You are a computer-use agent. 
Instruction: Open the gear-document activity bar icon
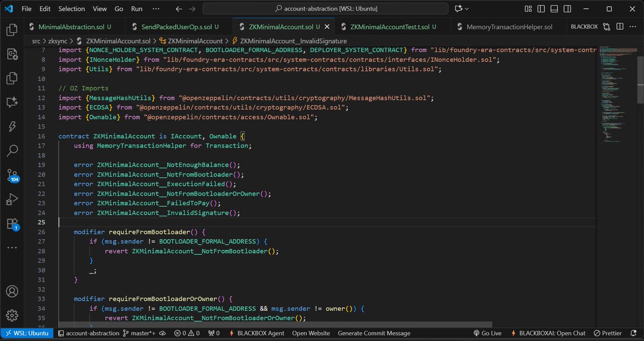pyautogui.click(x=12, y=54)
